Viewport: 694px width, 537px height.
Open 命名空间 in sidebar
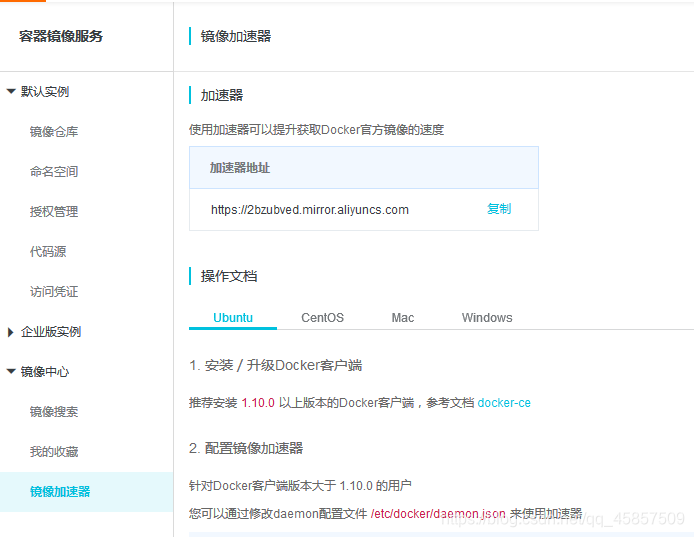tap(54, 171)
